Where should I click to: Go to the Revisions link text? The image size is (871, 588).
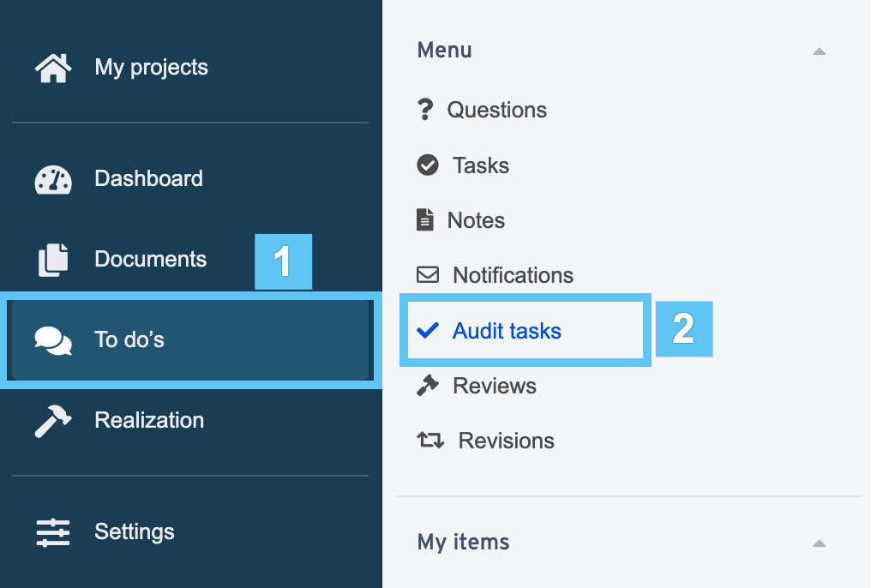coord(506,441)
